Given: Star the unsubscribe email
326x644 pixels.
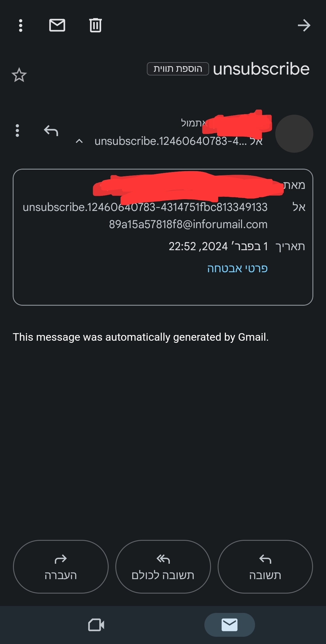Looking at the screenshot, I should (x=19, y=75).
